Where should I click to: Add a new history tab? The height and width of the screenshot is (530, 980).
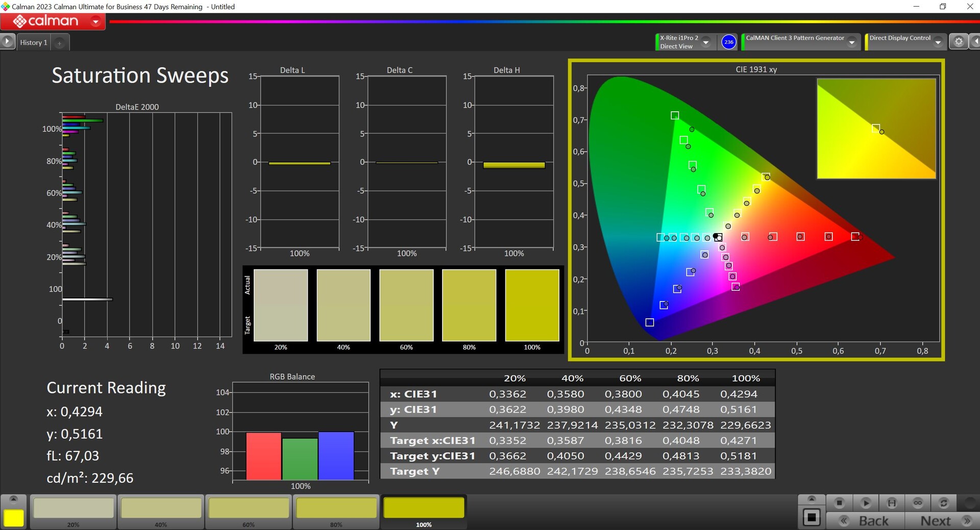(59, 43)
